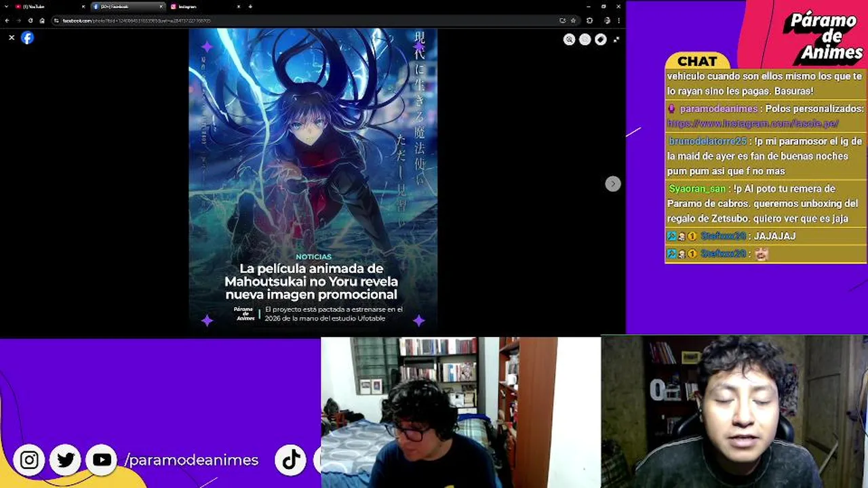Viewport: 868px width, 488px height.
Task: Click the Facebook logo icon
Action: [x=27, y=38]
